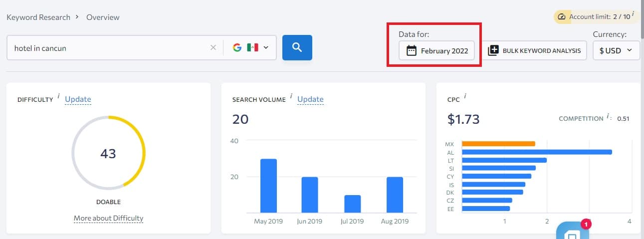The width and height of the screenshot is (644, 239).
Task: Click the Bulk Keyword Analysis plus icon
Action: pos(493,50)
